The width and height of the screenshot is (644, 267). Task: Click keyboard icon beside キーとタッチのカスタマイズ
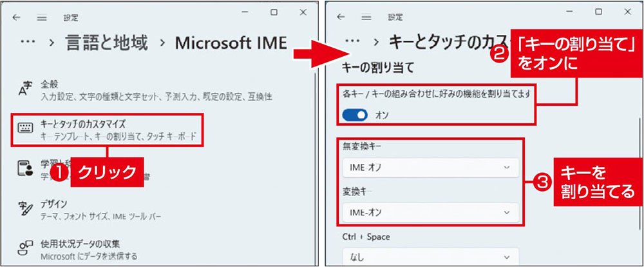tap(25, 128)
